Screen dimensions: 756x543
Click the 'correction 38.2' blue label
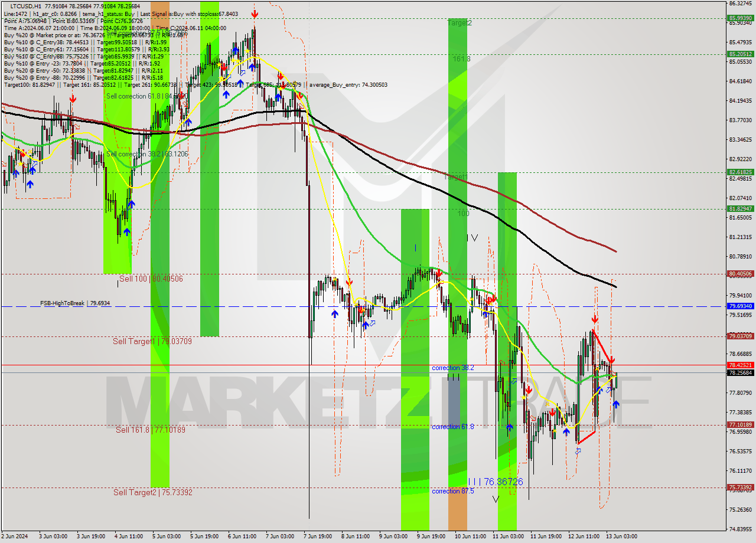[x=452, y=368]
